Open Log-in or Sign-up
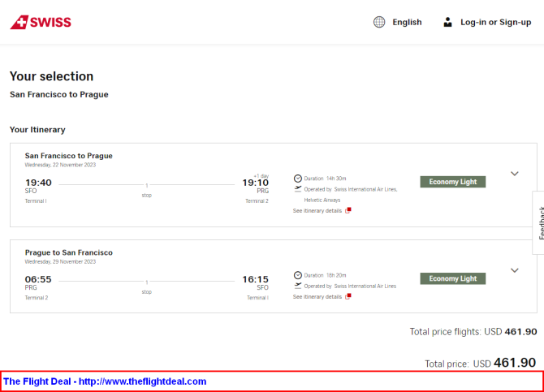544x392 pixels. [x=496, y=22]
